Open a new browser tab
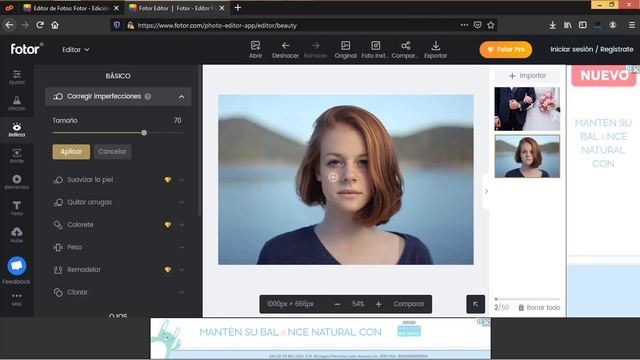 point(238,7)
